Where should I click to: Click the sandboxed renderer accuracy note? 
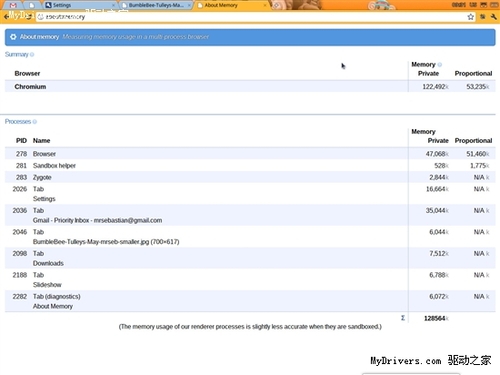(250, 327)
